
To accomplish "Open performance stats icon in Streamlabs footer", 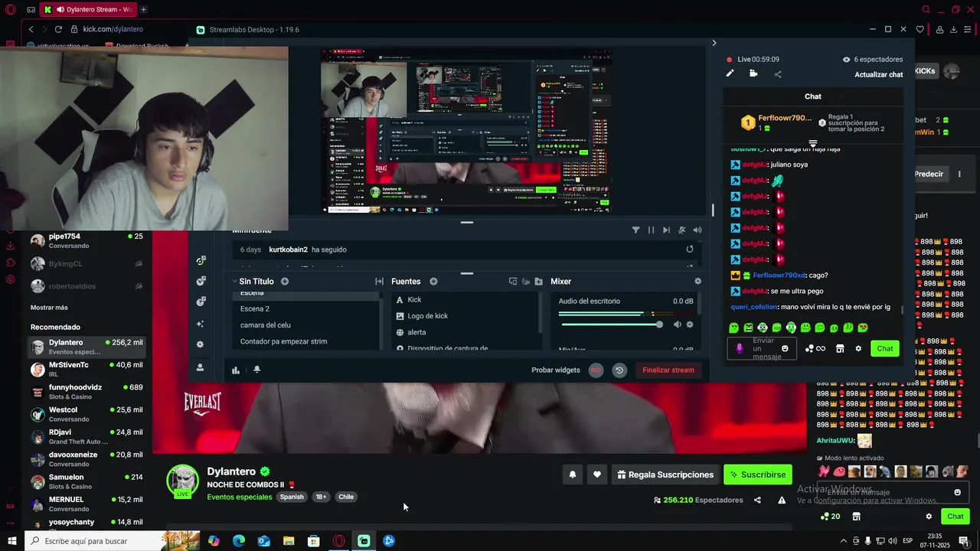I will 236,370.
